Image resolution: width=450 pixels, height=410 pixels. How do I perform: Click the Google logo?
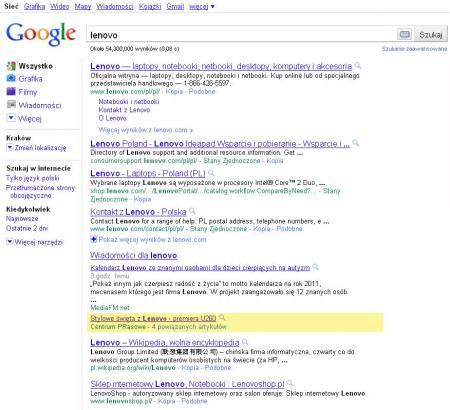(41, 34)
